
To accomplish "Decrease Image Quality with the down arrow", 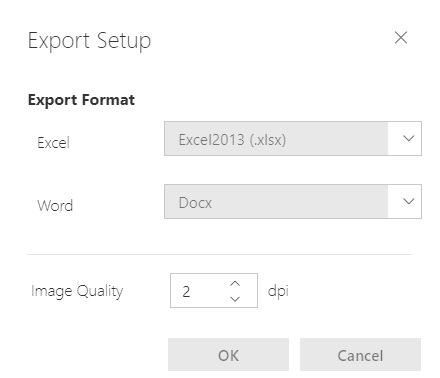I will 235,299.
